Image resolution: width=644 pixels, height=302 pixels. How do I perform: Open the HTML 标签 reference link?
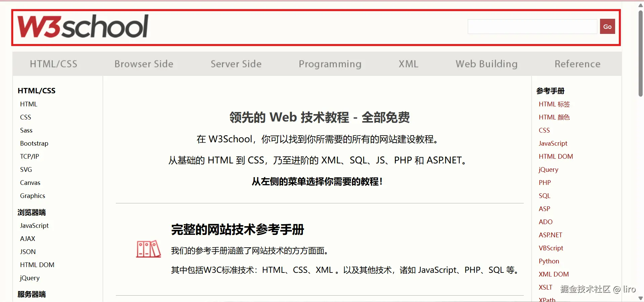(554, 104)
